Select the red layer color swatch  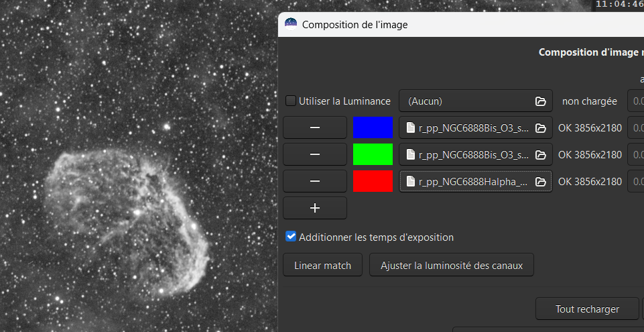pyautogui.click(x=373, y=181)
